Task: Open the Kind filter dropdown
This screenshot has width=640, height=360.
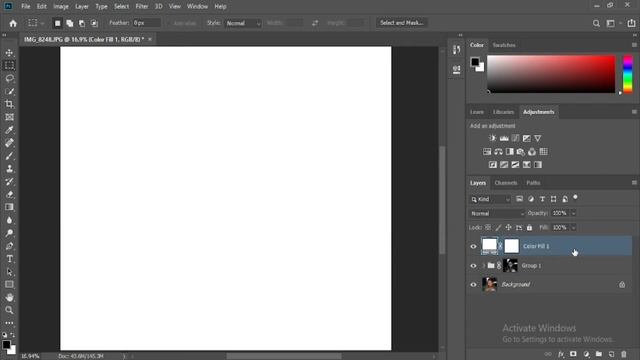Action: [490, 199]
